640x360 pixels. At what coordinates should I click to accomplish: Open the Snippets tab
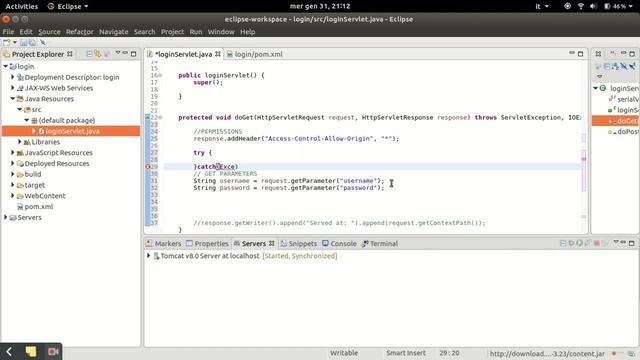pyautogui.click(x=299, y=244)
